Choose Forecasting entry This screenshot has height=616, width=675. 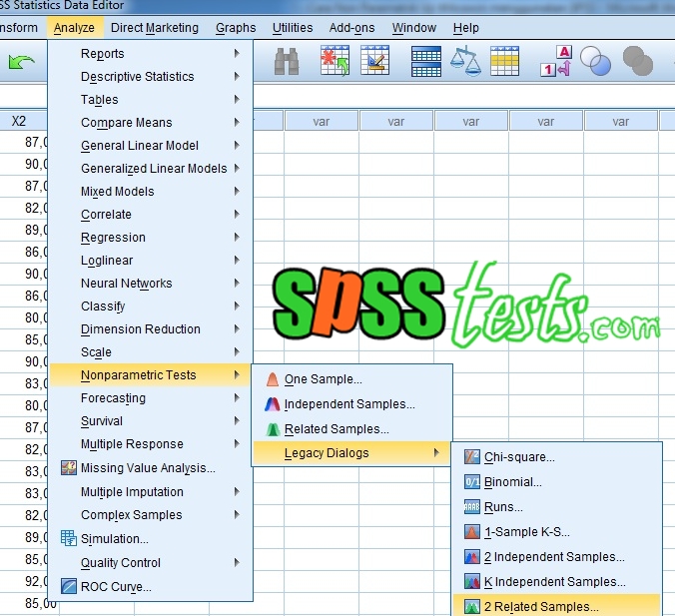150,398
